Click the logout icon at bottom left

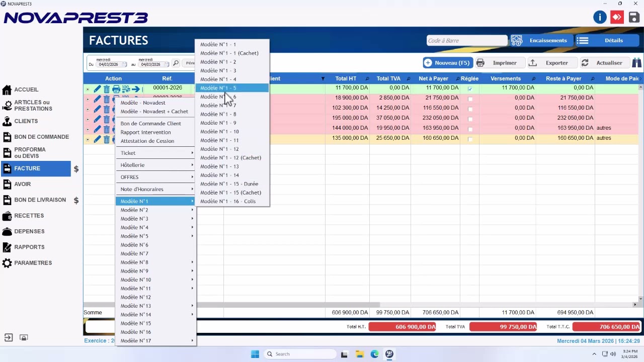point(9,337)
